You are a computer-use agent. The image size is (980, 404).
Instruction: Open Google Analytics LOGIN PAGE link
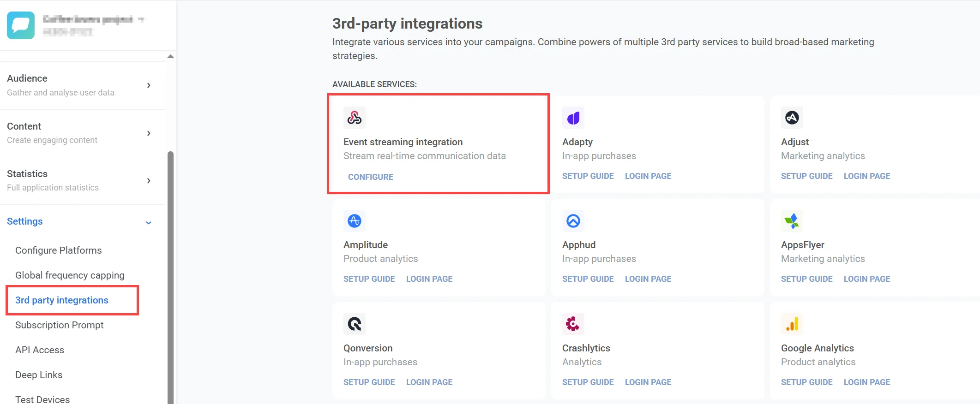(x=867, y=382)
